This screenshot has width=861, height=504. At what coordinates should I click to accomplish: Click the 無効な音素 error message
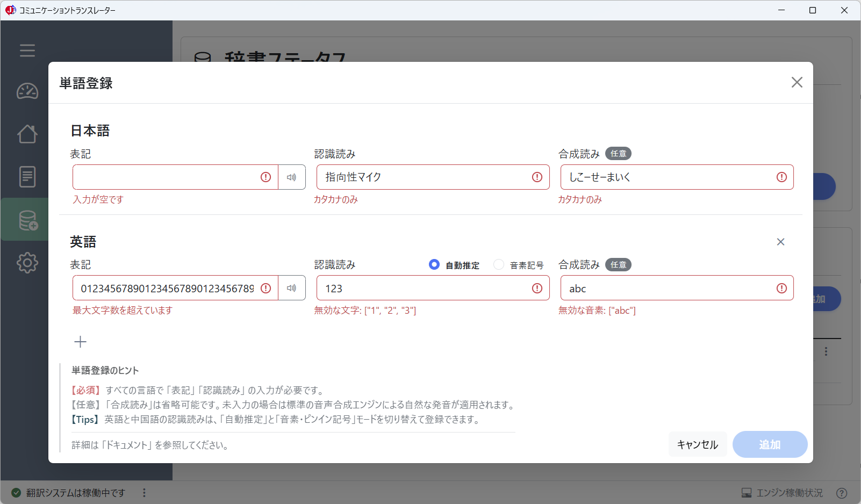point(597,311)
